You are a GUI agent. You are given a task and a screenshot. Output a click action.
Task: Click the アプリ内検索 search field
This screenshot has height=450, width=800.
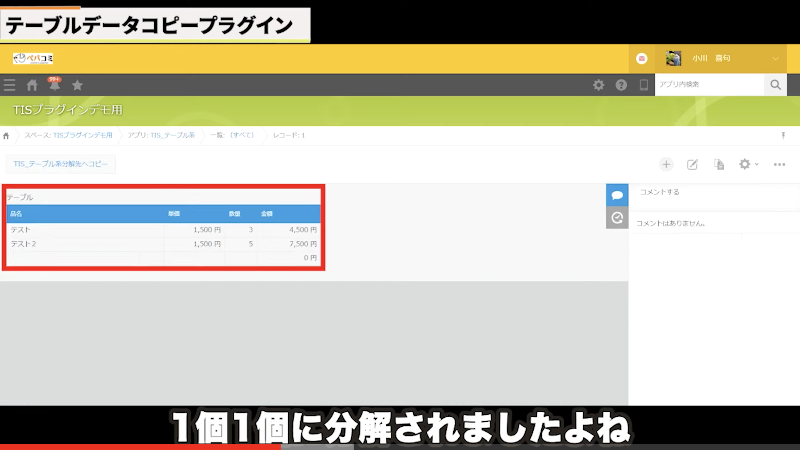[709, 86]
